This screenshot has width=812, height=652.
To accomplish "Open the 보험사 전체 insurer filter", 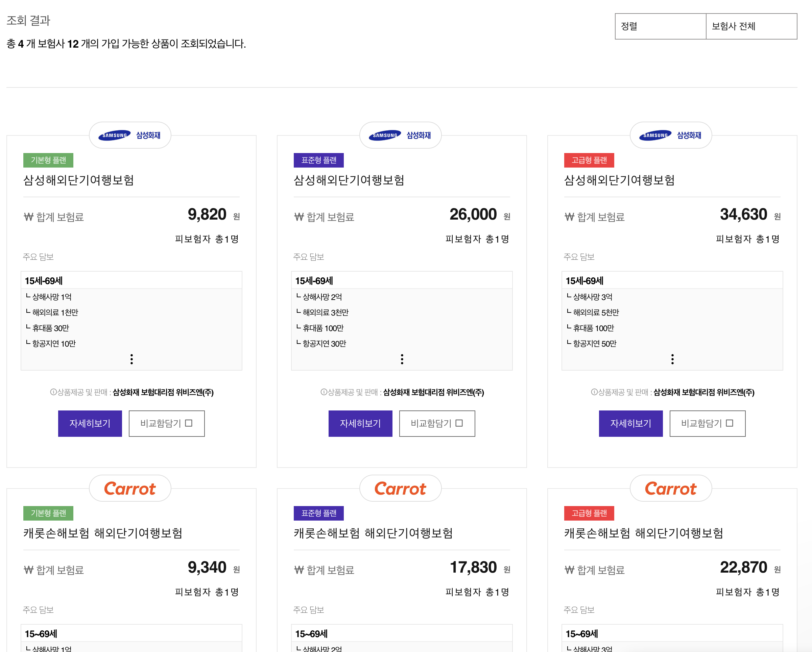I will coord(751,26).
